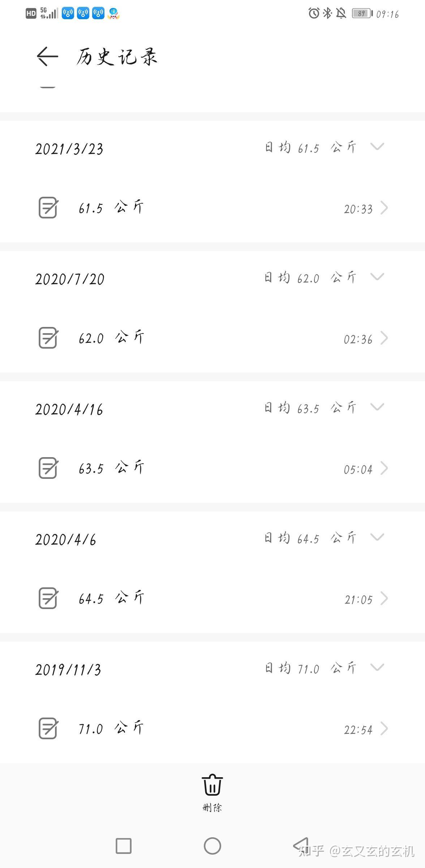Image resolution: width=425 pixels, height=868 pixels.
Task: Open the 22:54 record detail arrow
Action: [x=384, y=729]
